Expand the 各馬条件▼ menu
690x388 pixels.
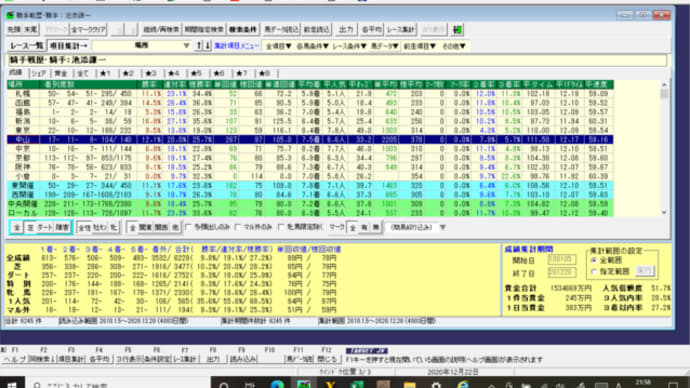312,46
